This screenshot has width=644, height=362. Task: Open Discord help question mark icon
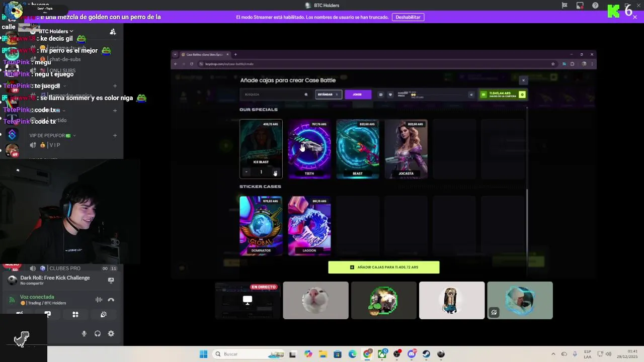click(x=595, y=6)
